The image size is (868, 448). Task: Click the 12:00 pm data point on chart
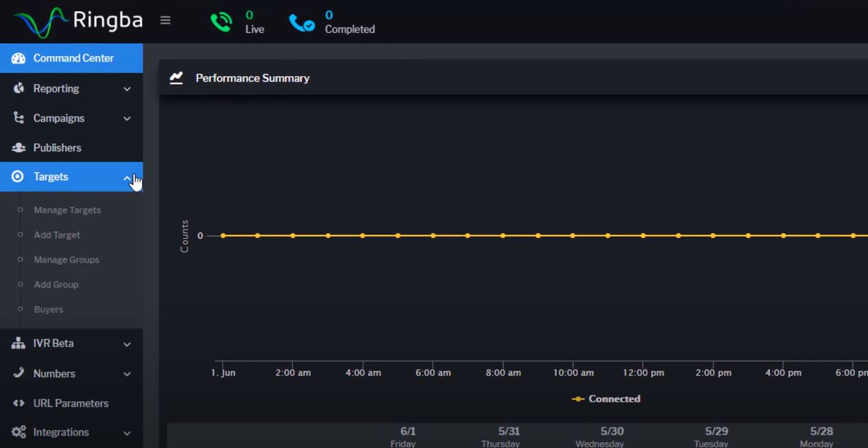pyautogui.click(x=643, y=236)
